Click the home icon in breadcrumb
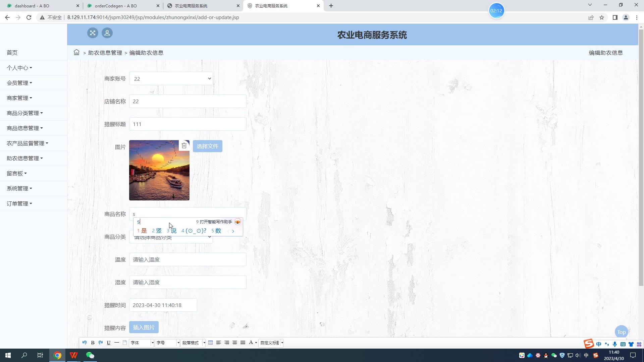The image size is (644, 362). pyautogui.click(x=76, y=53)
